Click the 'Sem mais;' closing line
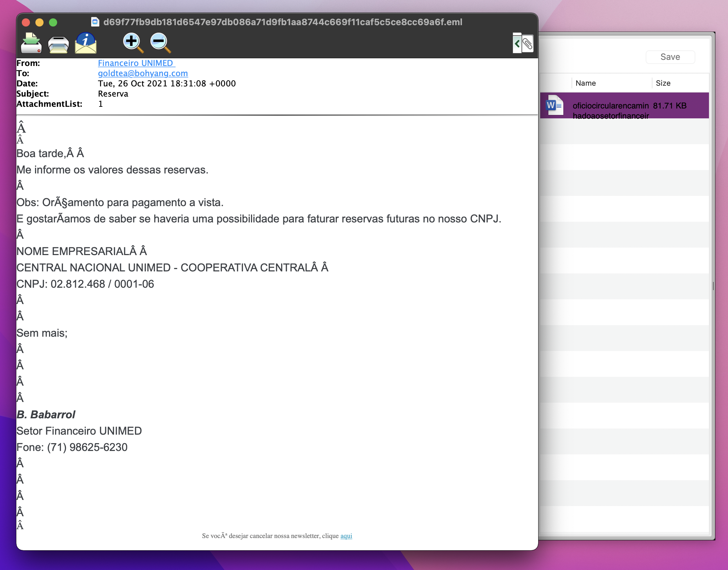 pos(42,333)
